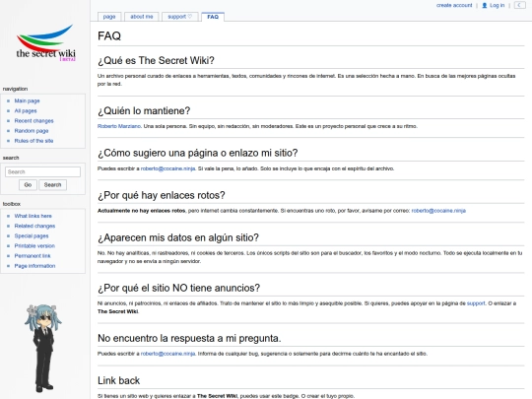Click the create account link
532x399 pixels.
(x=454, y=6)
